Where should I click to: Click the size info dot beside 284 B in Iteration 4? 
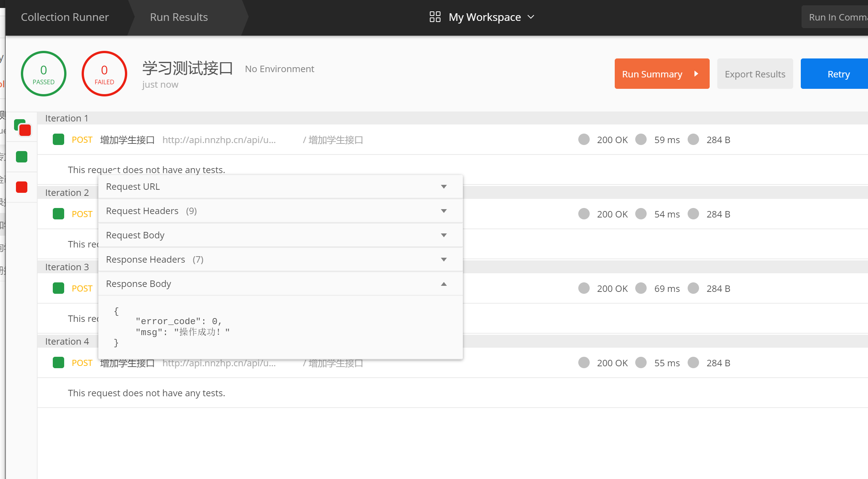(x=693, y=363)
